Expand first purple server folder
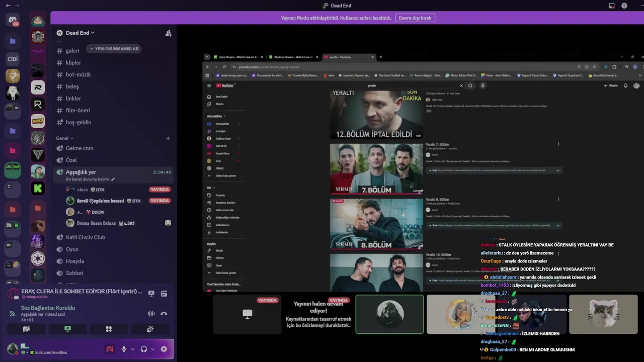 point(13,41)
